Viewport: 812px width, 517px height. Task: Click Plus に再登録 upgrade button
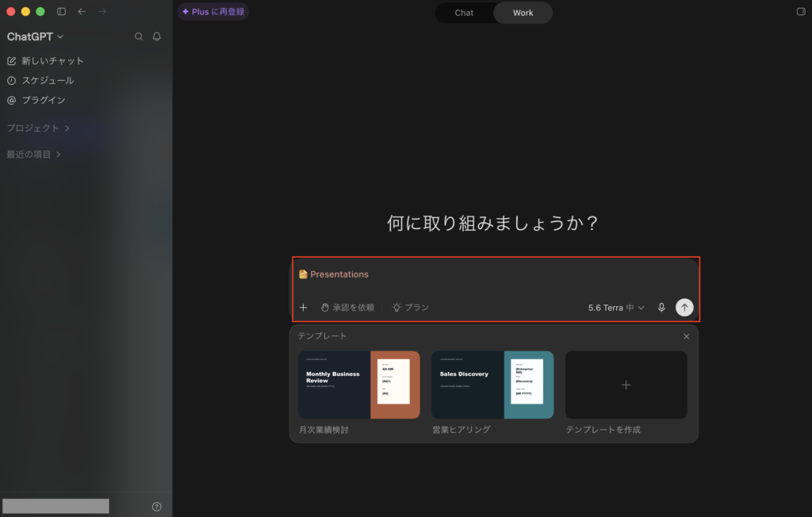[x=213, y=11]
